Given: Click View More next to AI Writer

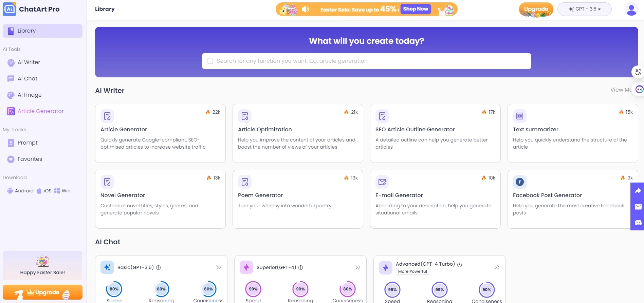Looking at the screenshot, I should pos(621,90).
